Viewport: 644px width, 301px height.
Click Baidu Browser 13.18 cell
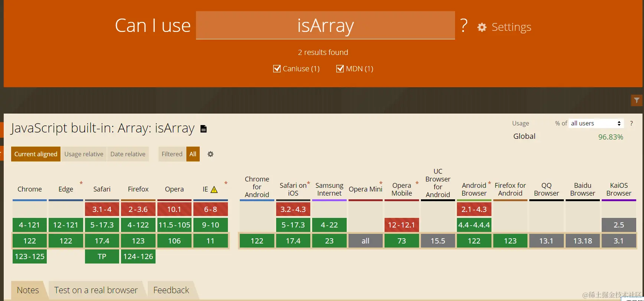coord(583,241)
